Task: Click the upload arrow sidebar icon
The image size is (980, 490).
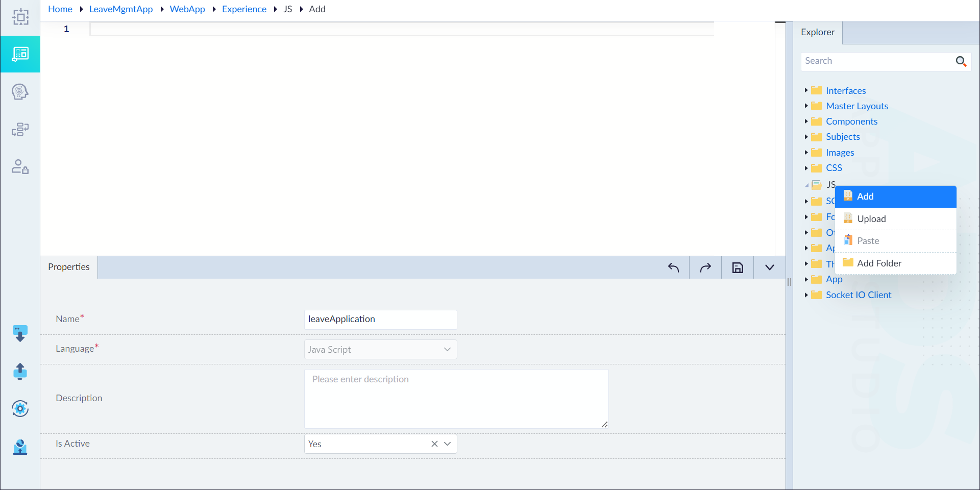Action: pos(20,371)
